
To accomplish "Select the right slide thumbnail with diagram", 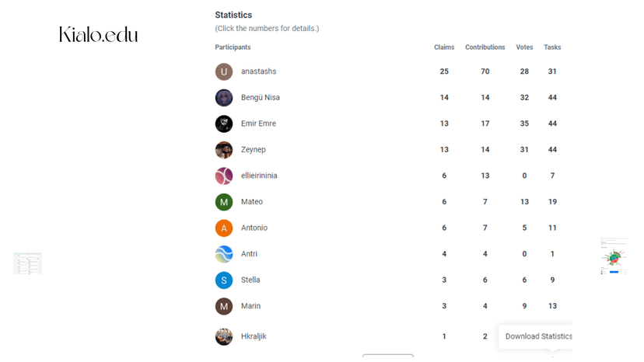I will tap(614, 256).
